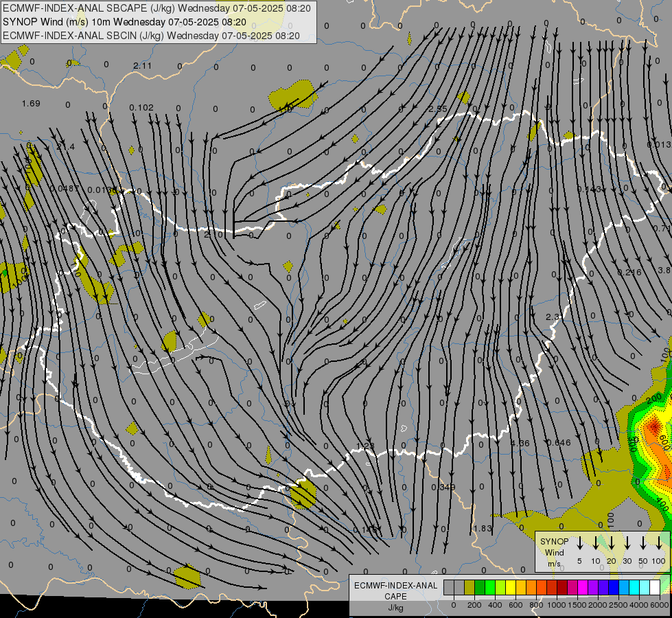Select the pure yellow CAPE legend swatch
The height and width of the screenshot is (618, 672).
(x=511, y=587)
